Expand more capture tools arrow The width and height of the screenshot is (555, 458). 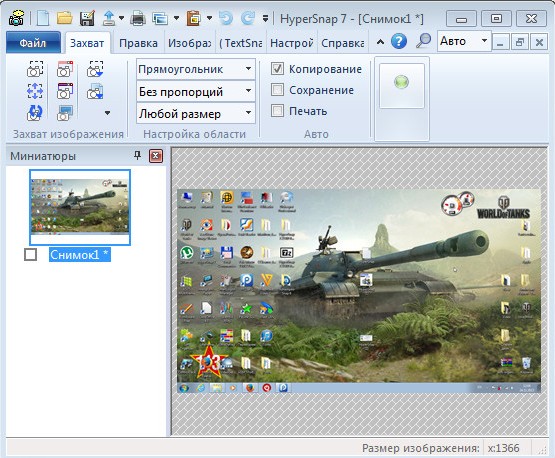pyautogui.click(x=107, y=113)
